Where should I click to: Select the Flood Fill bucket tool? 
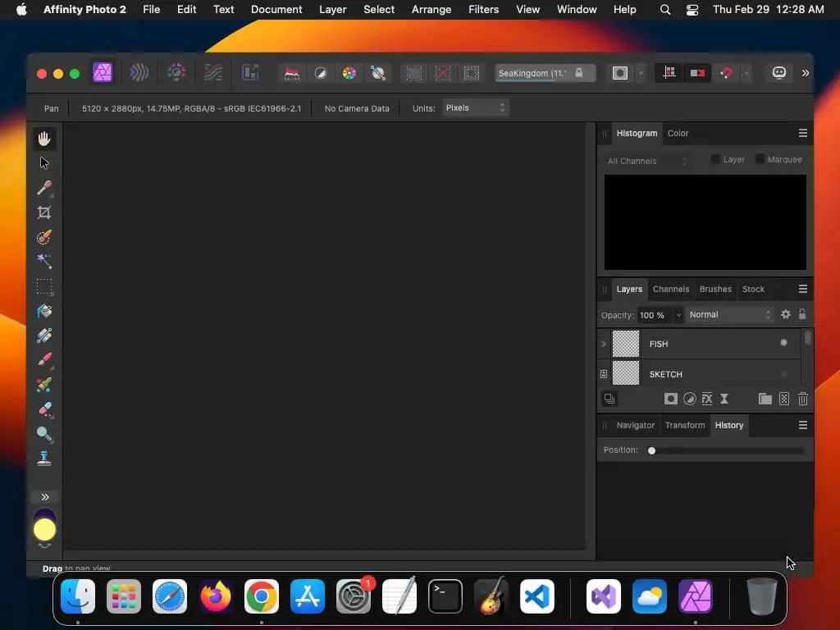44,311
